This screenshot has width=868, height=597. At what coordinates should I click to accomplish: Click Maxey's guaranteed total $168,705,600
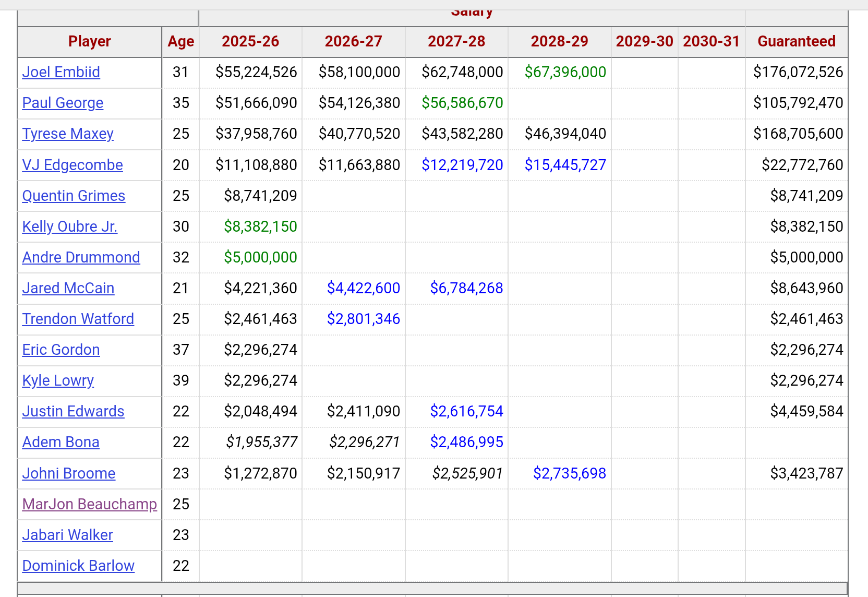coord(798,134)
